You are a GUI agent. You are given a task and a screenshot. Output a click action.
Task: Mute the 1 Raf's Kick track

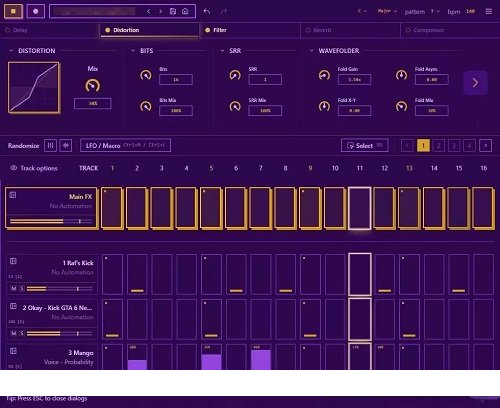click(x=14, y=289)
